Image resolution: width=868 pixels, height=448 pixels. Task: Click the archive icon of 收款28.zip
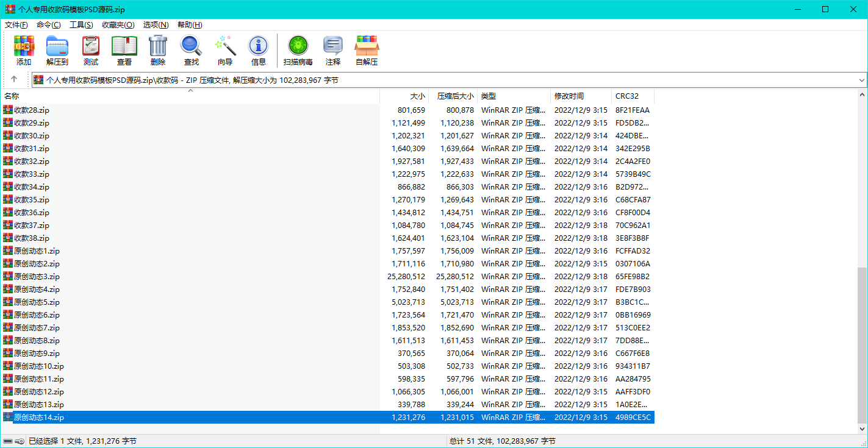8,110
